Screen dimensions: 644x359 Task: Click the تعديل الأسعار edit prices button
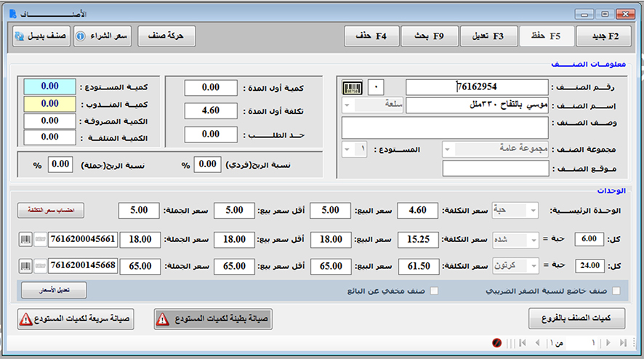tap(53, 291)
